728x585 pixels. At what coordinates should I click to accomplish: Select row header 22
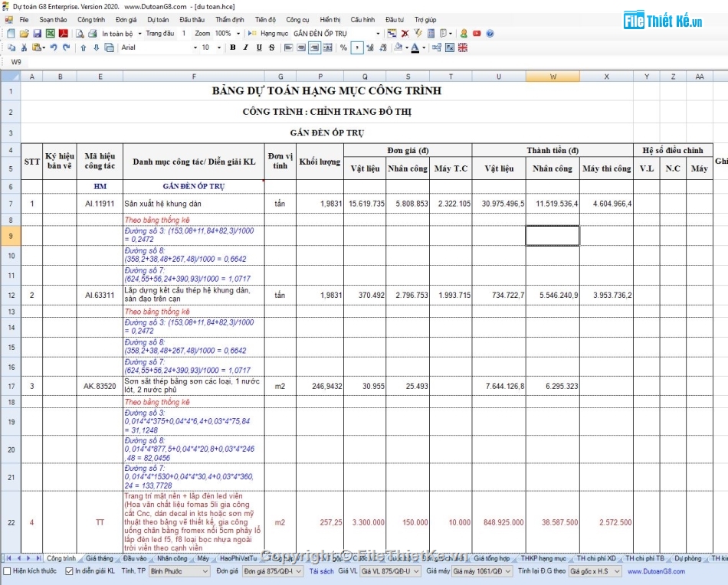pos(11,522)
